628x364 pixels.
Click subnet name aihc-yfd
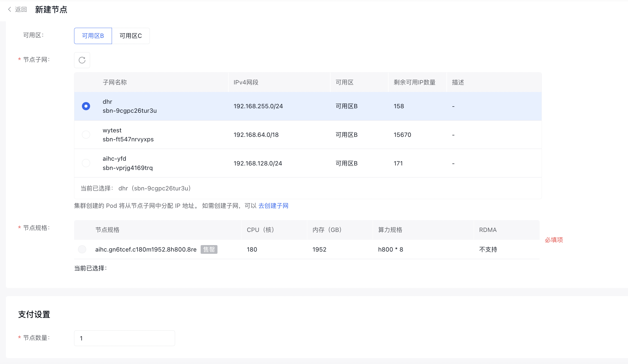[x=114, y=159]
